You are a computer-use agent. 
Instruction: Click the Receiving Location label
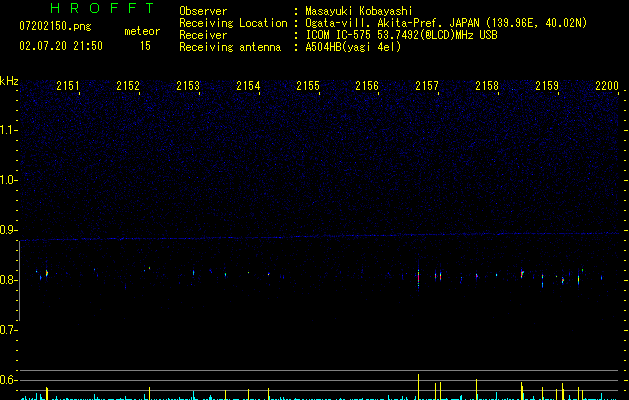[x=233, y=23]
